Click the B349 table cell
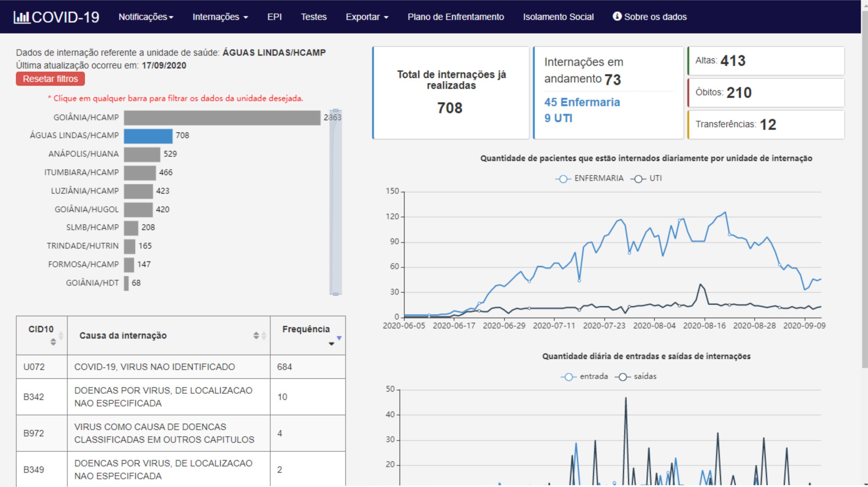This screenshot has height=487, width=868. tap(42, 470)
